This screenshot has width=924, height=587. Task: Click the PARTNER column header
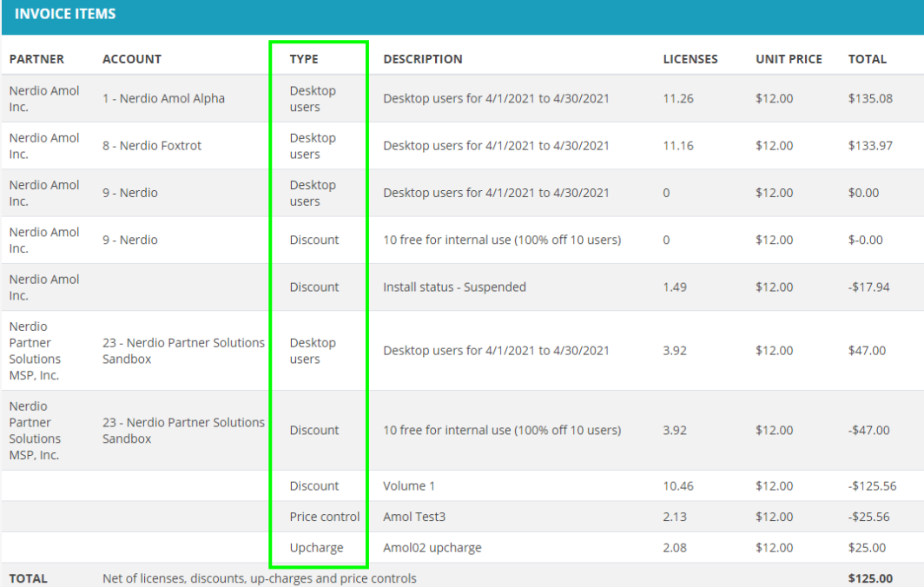coord(36,59)
